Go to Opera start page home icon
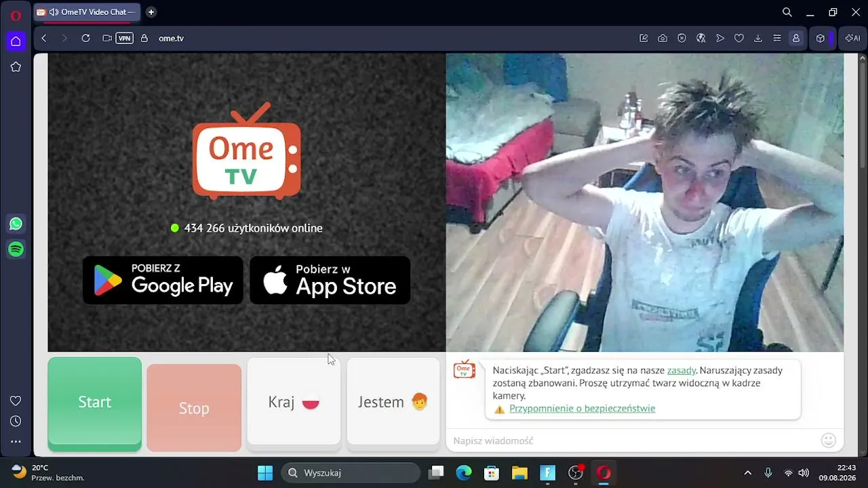 (16, 41)
